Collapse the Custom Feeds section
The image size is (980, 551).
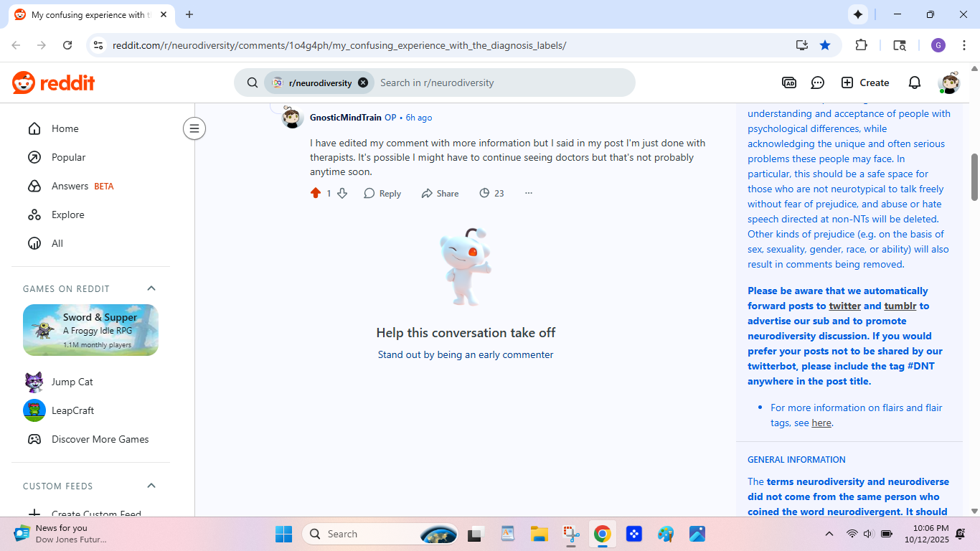[151, 486]
